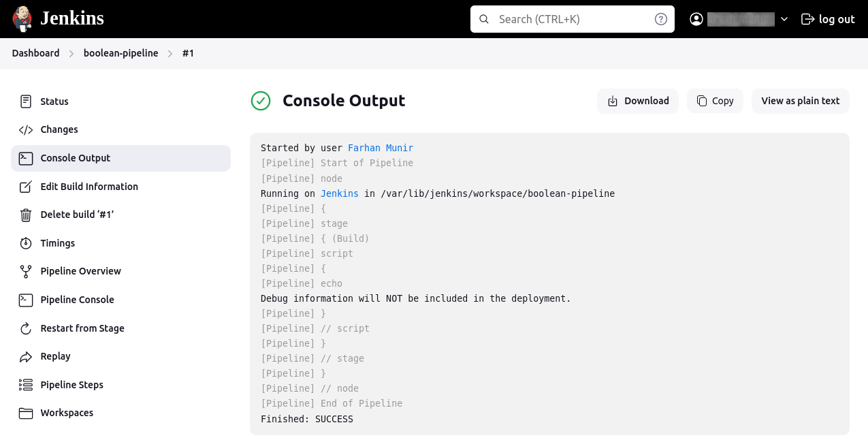Click '[Pipeline] End of Pipeline' line
The image size is (868, 440).
point(332,403)
